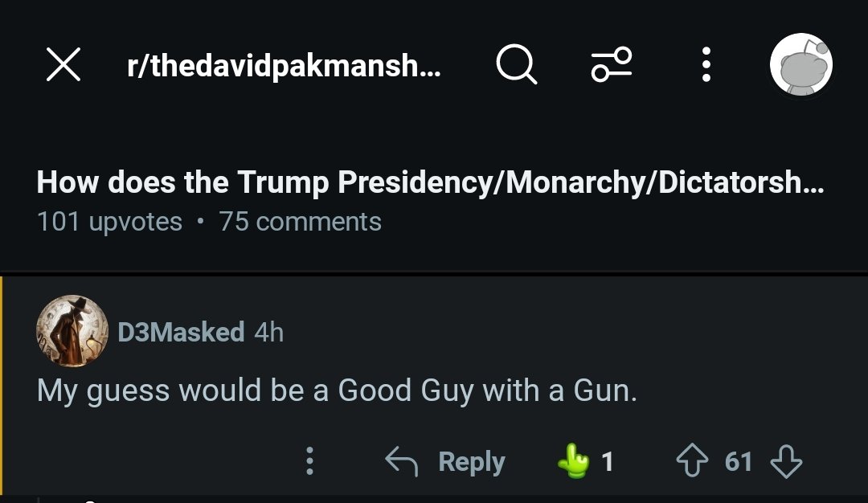
Task: Open the Trump Presidency post title
Action: [x=430, y=182]
